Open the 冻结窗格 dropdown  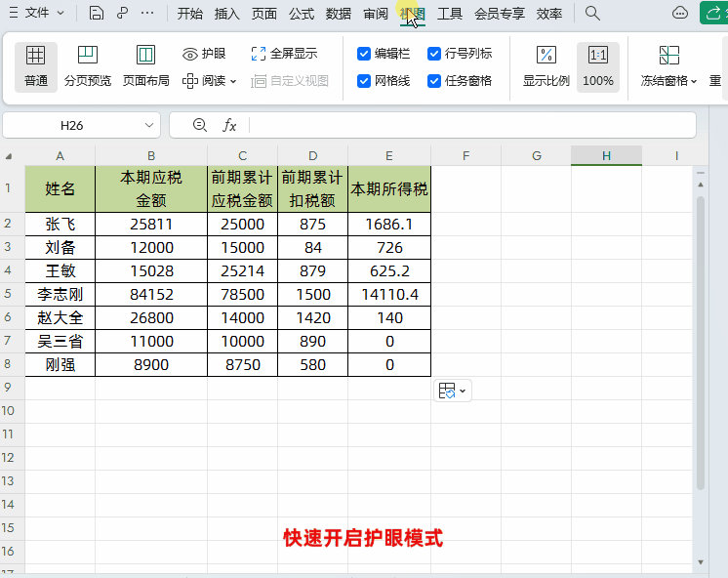point(669,67)
